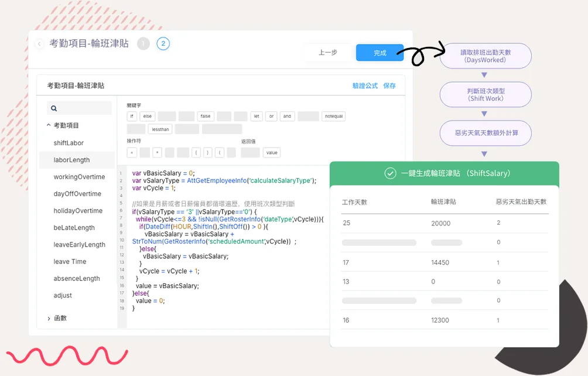Viewport: 588px width, 376px height.
Task: Select the step 2 circle indicator
Action: 163,43
